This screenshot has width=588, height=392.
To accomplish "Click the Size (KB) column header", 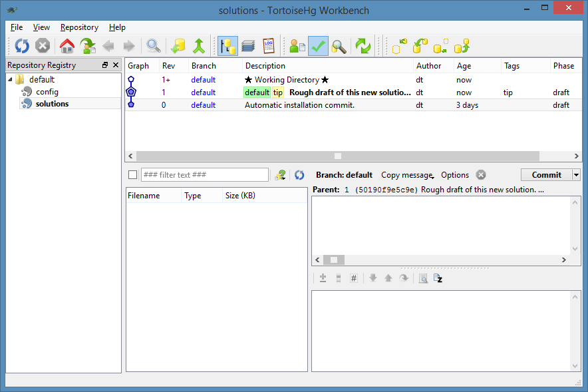I will click(x=264, y=196).
